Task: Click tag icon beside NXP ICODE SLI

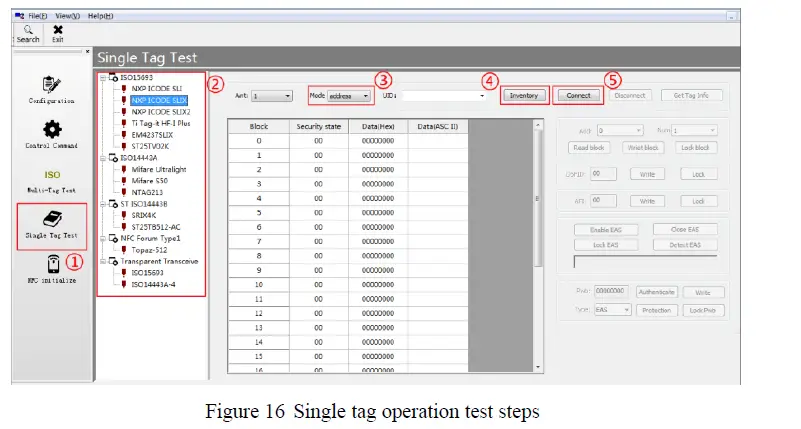Action: point(123,89)
